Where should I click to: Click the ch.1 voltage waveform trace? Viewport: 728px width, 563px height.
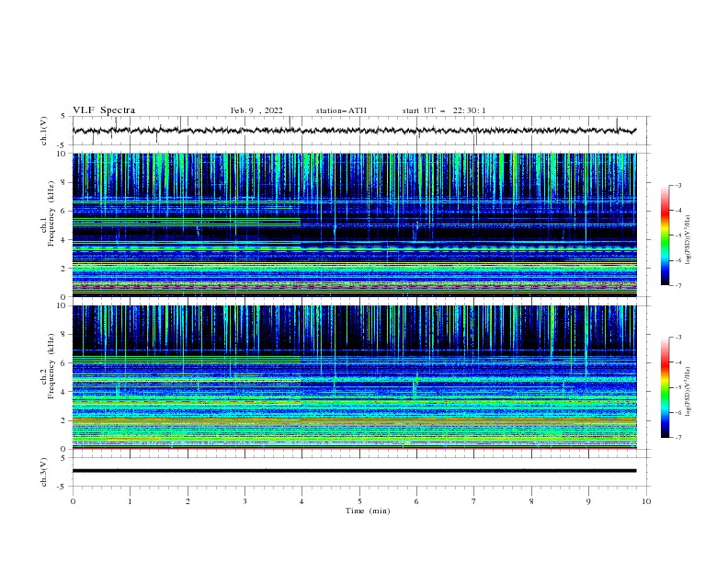tap(354, 131)
